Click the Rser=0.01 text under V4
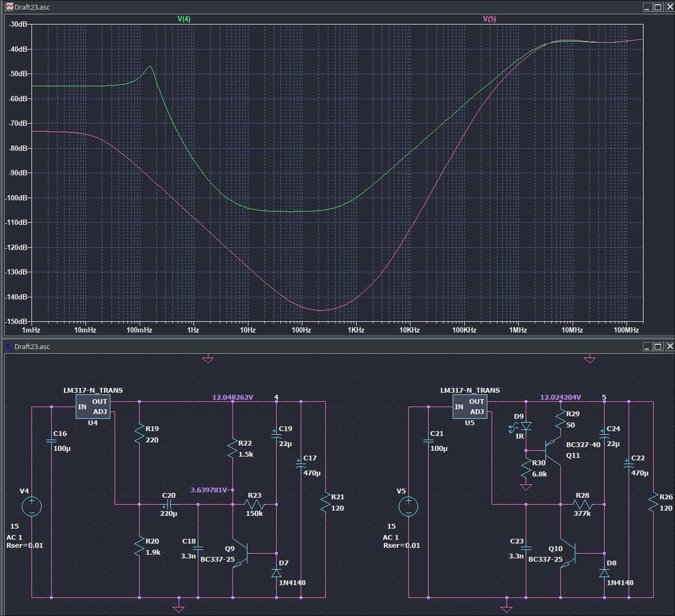 pos(25,545)
